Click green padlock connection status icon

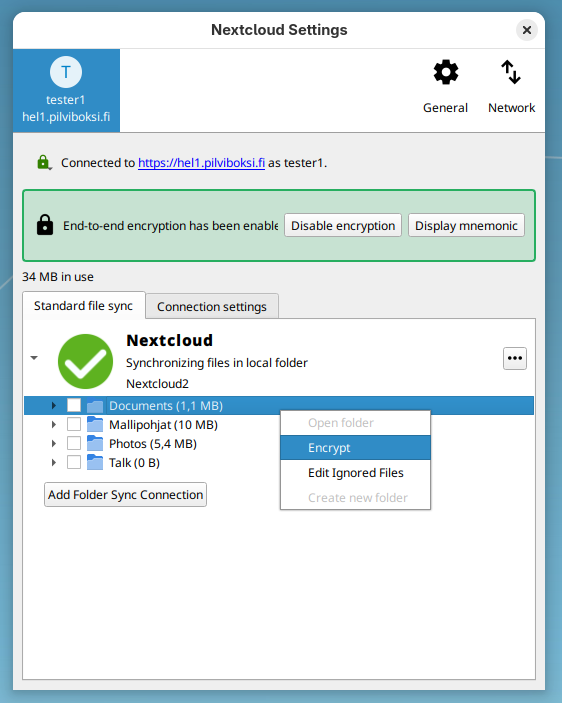43,162
